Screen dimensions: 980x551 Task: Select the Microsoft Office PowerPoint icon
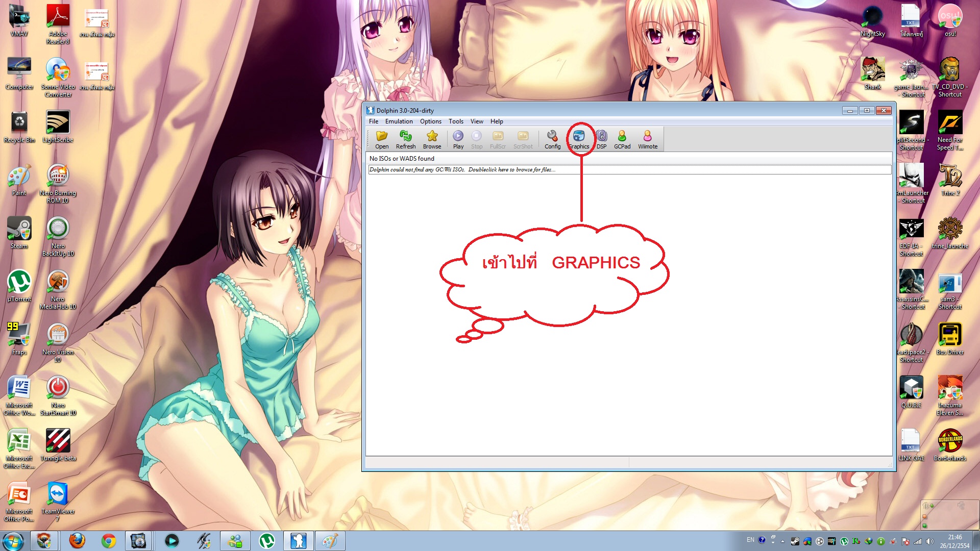(x=19, y=502)
